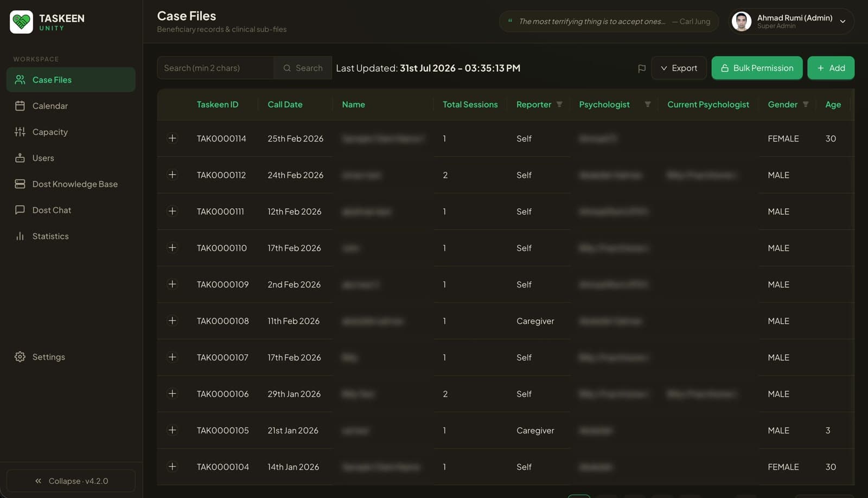Click Taskeen ID TAK0000114
Viewport: 868px width, 498px height.
221,138
